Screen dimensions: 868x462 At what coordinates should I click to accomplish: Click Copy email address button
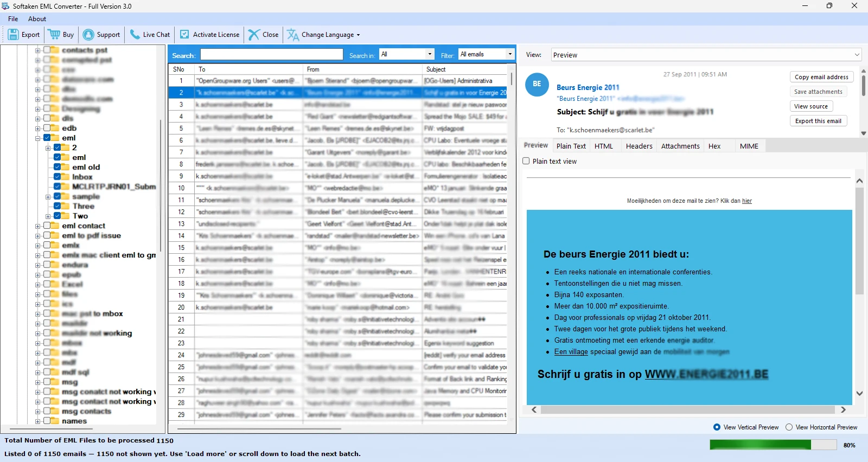[x=821, y=77]
